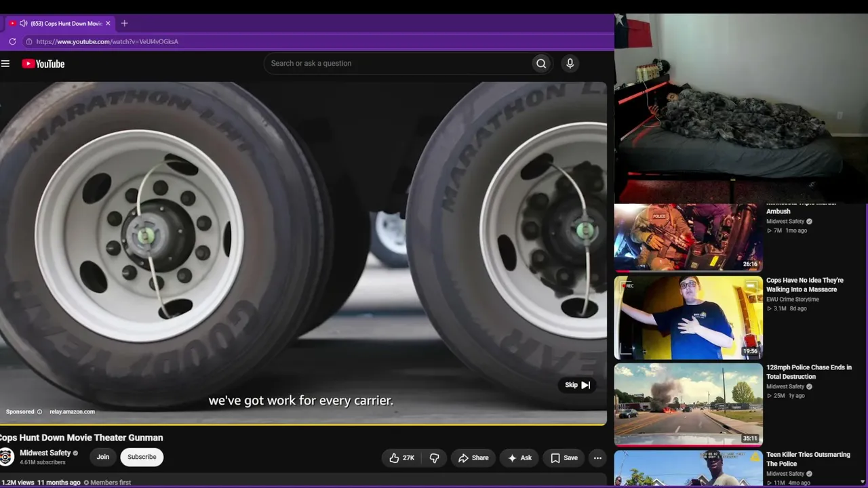This screenshot has width=868, height=488.
Task: Subscribe to Midwest Safety
Action: pos(142,457)
